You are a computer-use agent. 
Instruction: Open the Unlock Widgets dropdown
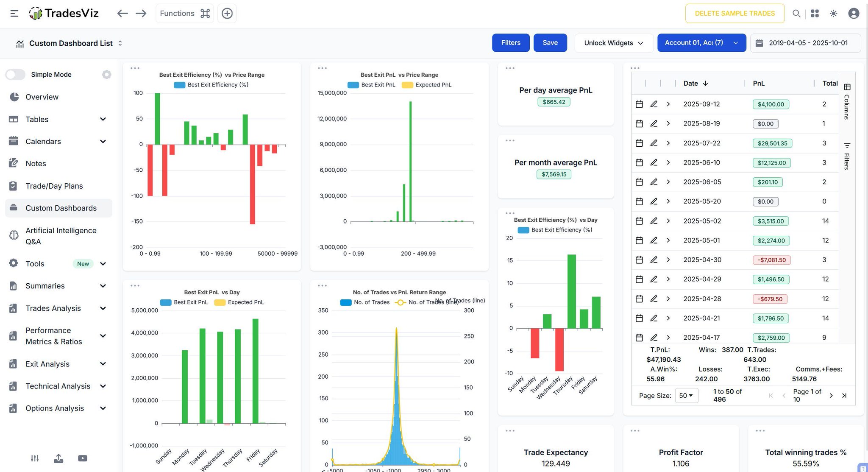tap(613, 43)
